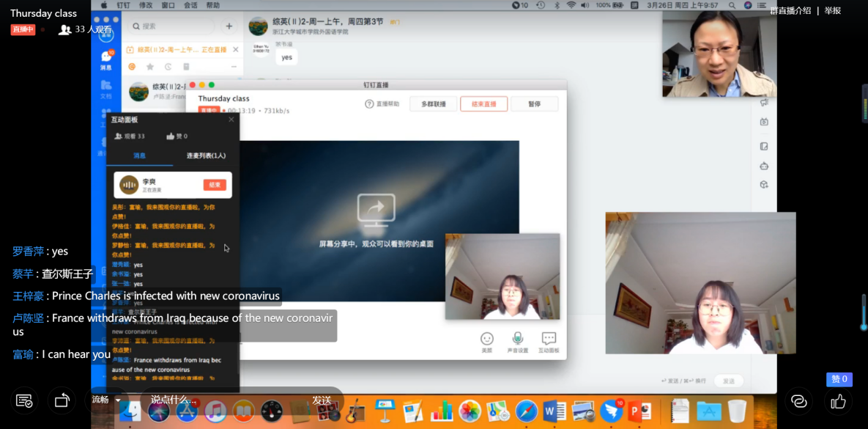Open Keynote from the Dock
Screen dimensions: 868x429
(x=385, y=411)
